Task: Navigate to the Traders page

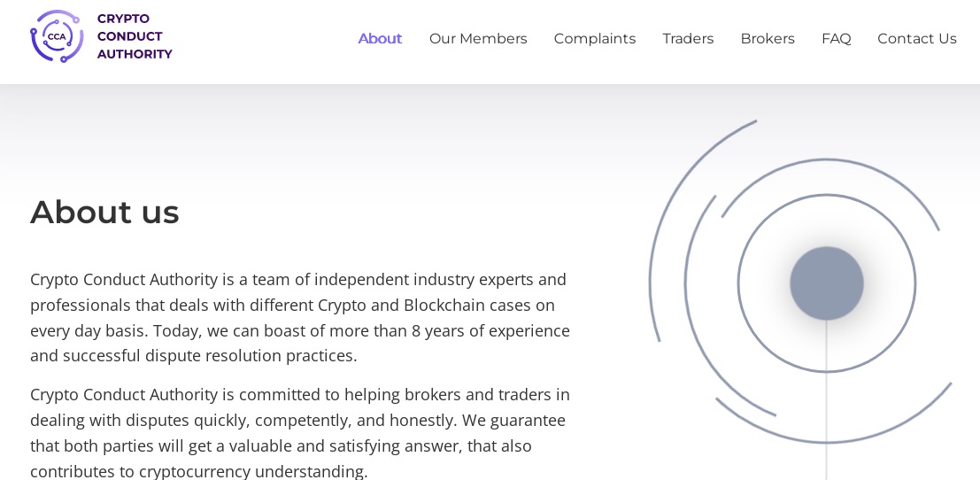Action: (688, 39)
